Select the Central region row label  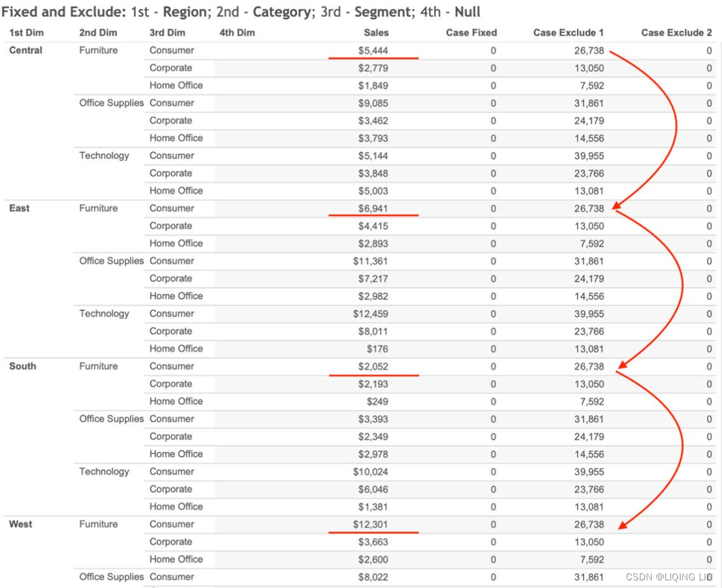[x=26, y=50]
